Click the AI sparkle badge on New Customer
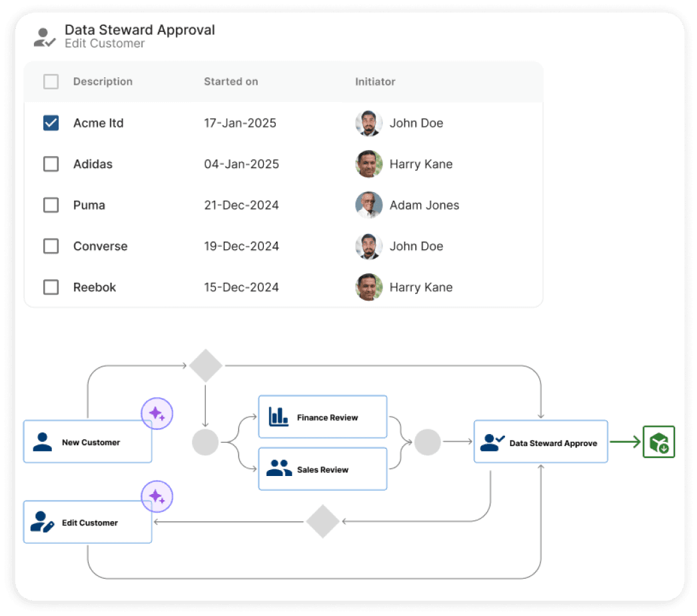Screen dimensions: 697x616 (157, 413)
